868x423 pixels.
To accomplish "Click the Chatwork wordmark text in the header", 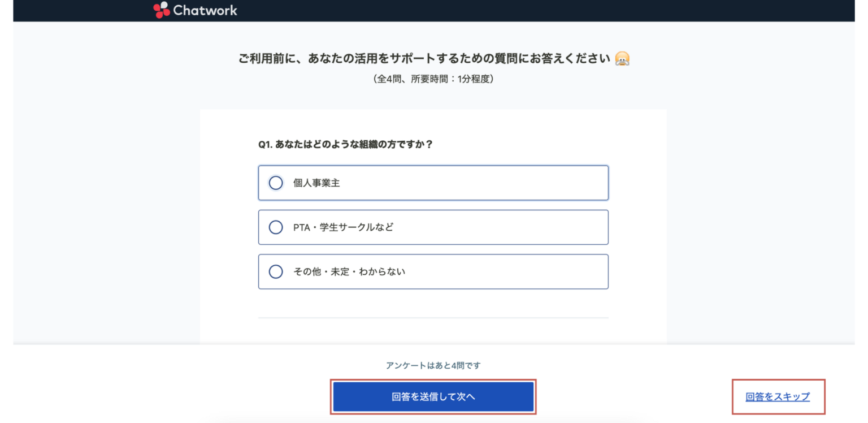I will [205, 10].
